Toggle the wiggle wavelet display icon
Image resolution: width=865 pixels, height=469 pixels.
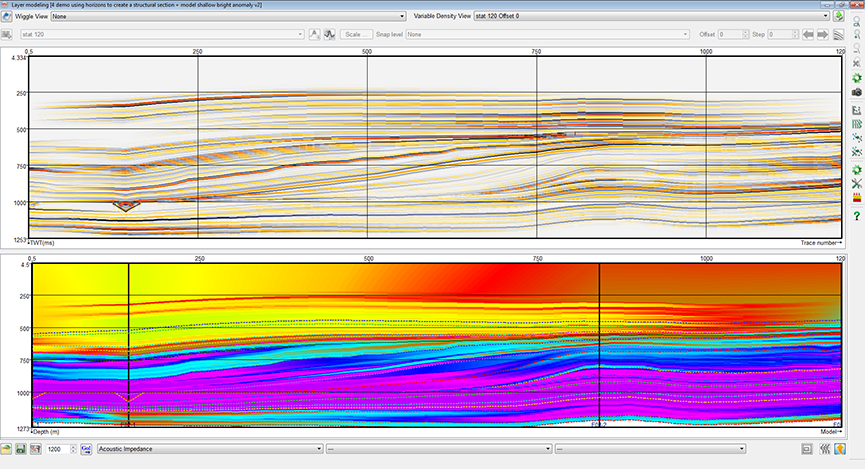pos(329,34)
